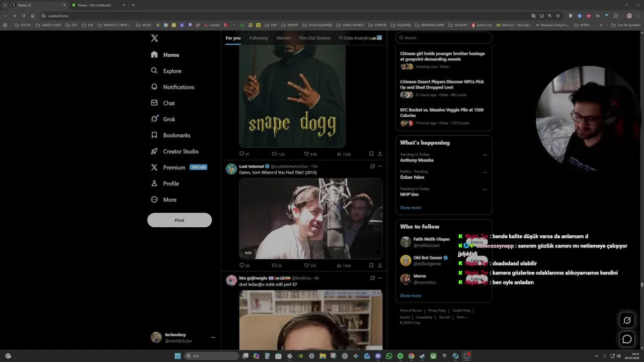Open options for the Özkan Yalım trend
644x362 pixels.
[x=485, y=172]
